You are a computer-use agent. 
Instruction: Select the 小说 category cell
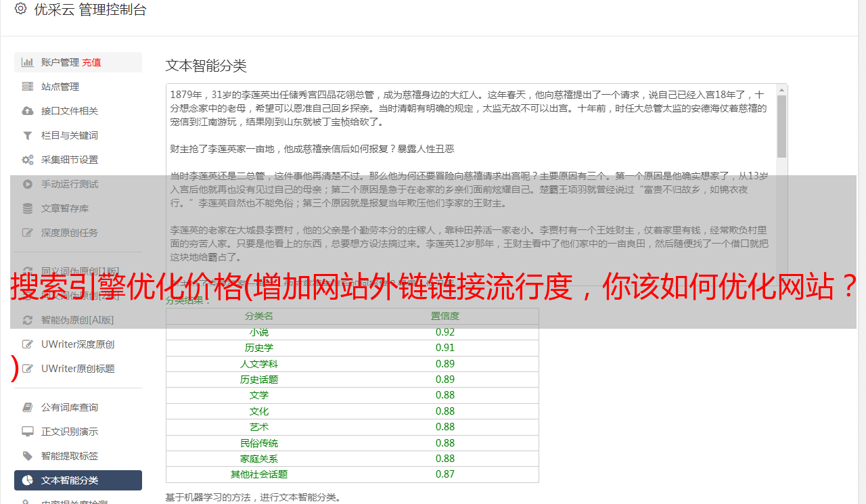(x=259, y=332)
